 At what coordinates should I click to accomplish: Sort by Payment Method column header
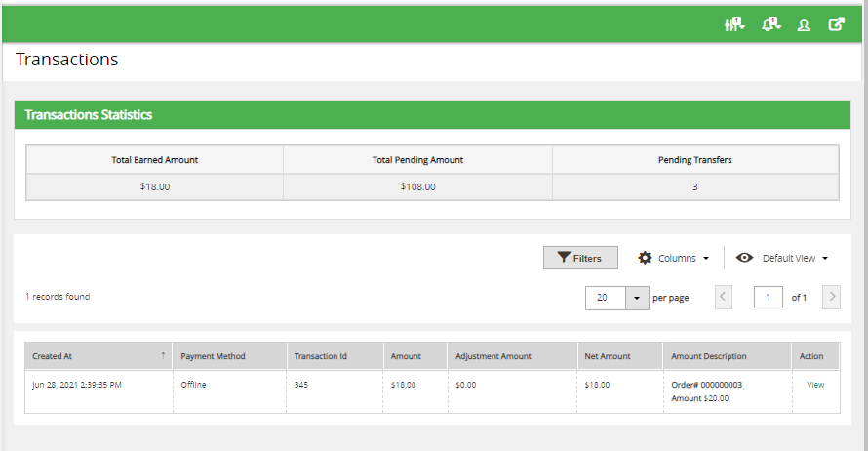[x=213, y=356]
